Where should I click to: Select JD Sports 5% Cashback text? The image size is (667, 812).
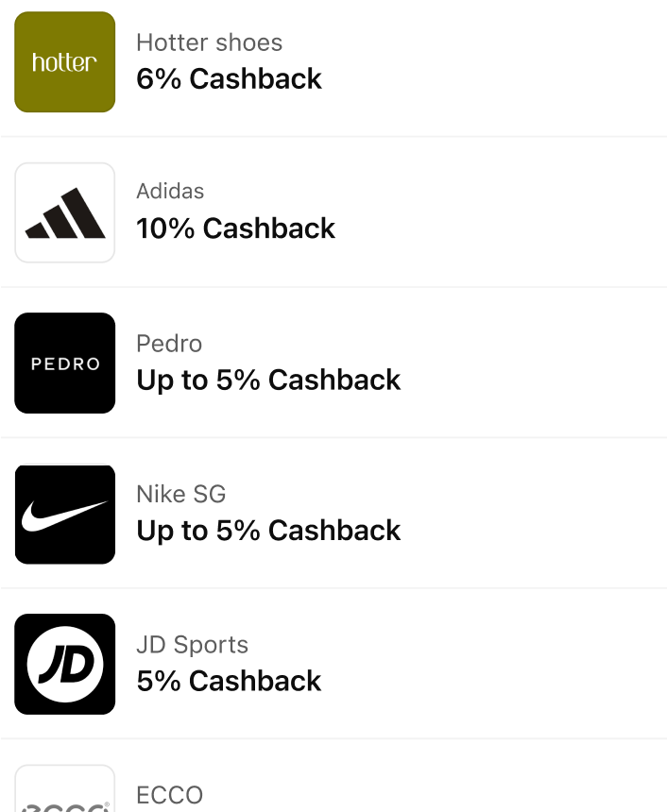(x=229, y=681)
